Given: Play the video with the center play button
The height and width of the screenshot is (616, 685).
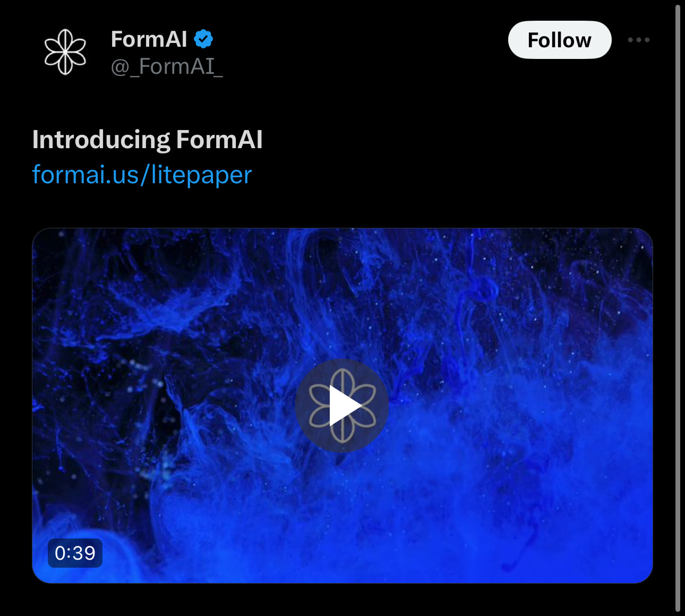Looking at the screenshot, I should [x=342, y=406].
